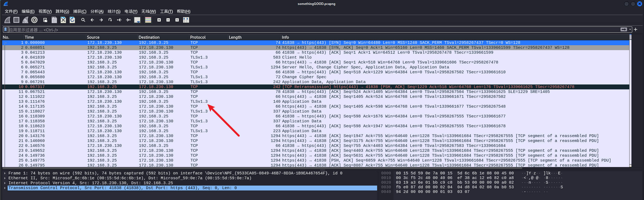
Task: Select packet 25 PSH, ACK row
Action: pyautogui.click(x=316, y=160)
